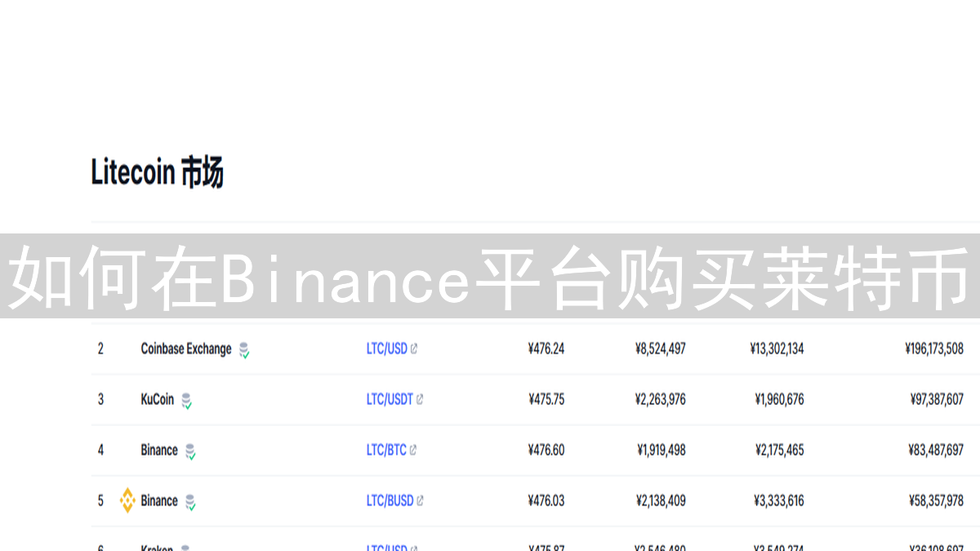Select value ¥1,919,498
Viewport: 980px width, 551px height.
coord(661,450)
